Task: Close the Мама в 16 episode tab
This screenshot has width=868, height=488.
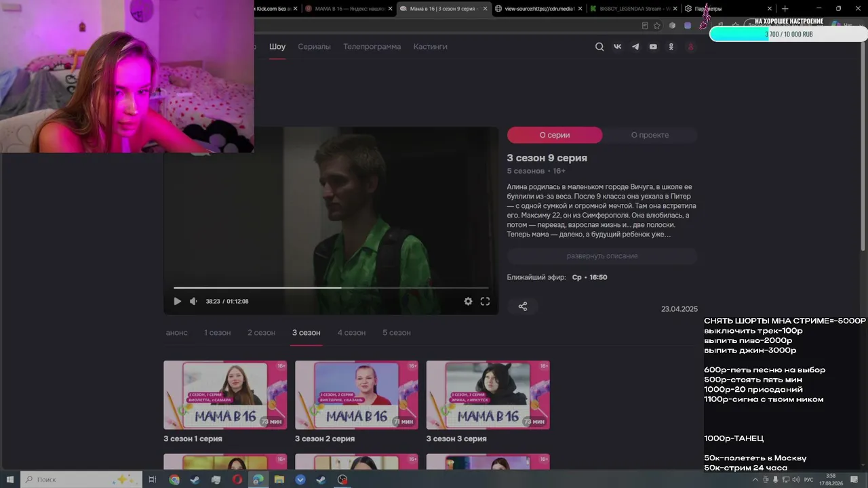Action: tap(485, 9)
